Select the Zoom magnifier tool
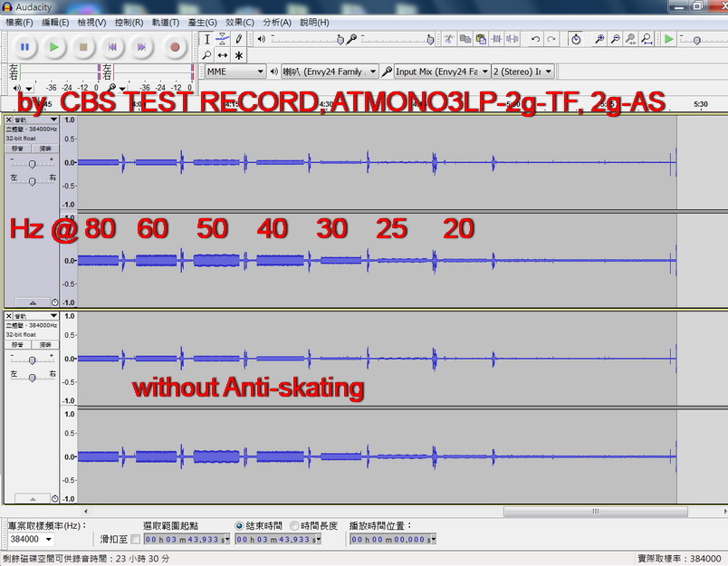This screenshot has height=566, width=728. click(207, 56)
